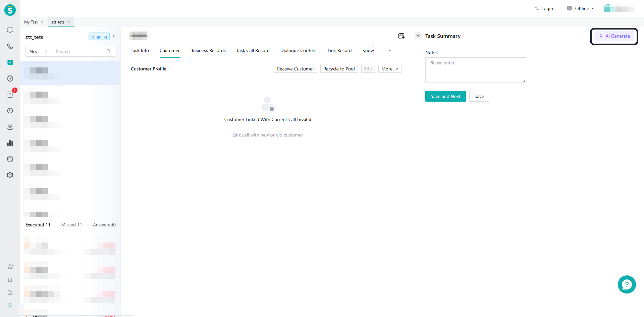Click the calendar add schedule icon
Viewport: 644px width, 317px height.
tap(401, 36)
